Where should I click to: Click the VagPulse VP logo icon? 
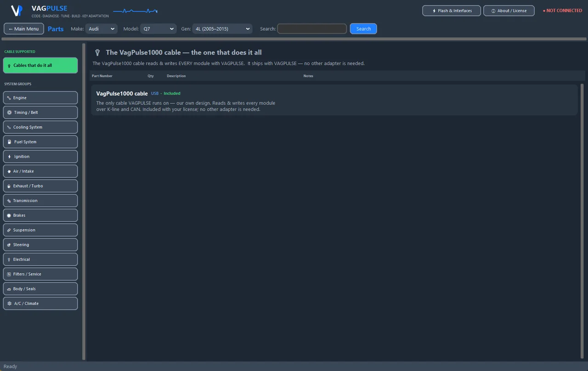pos(17,11)
